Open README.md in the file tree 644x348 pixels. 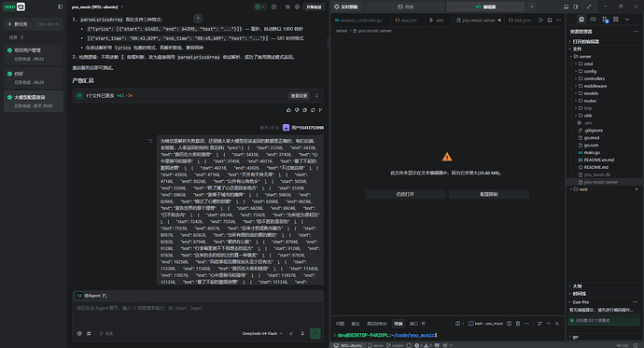point(596,167)
